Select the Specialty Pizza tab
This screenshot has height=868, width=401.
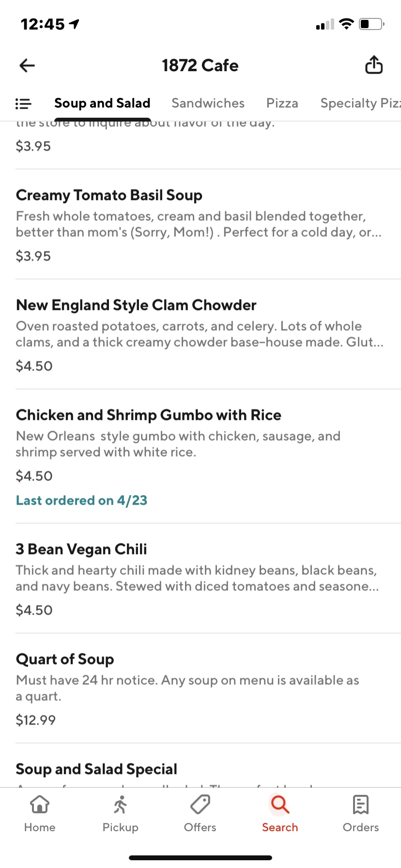(360, 103)
